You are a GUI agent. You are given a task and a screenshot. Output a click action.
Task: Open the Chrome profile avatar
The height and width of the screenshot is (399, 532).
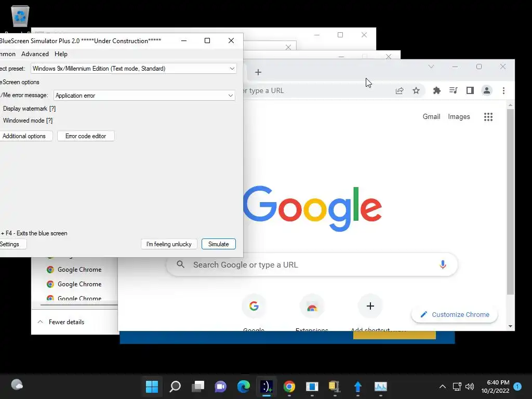pos(486,90)
